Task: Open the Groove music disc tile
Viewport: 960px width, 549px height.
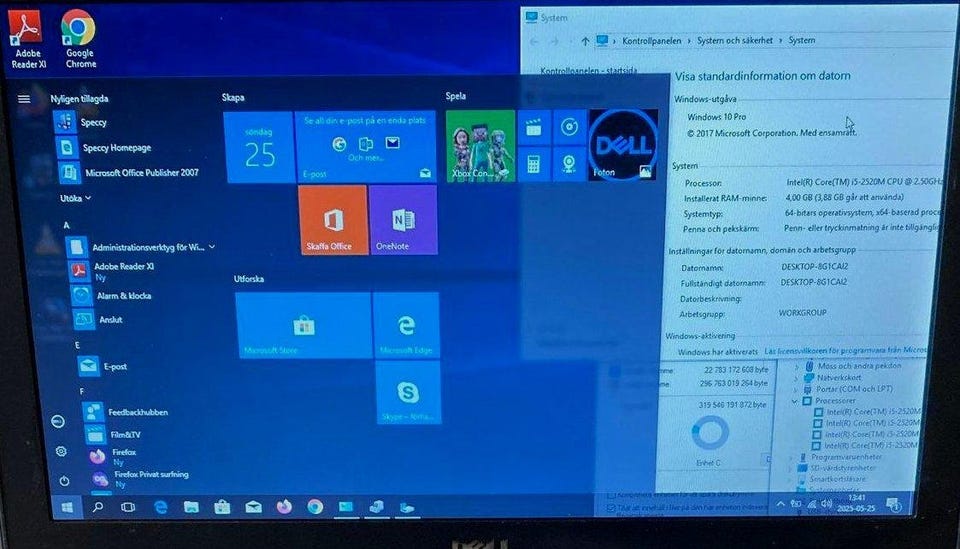Action: coord(569,127)
